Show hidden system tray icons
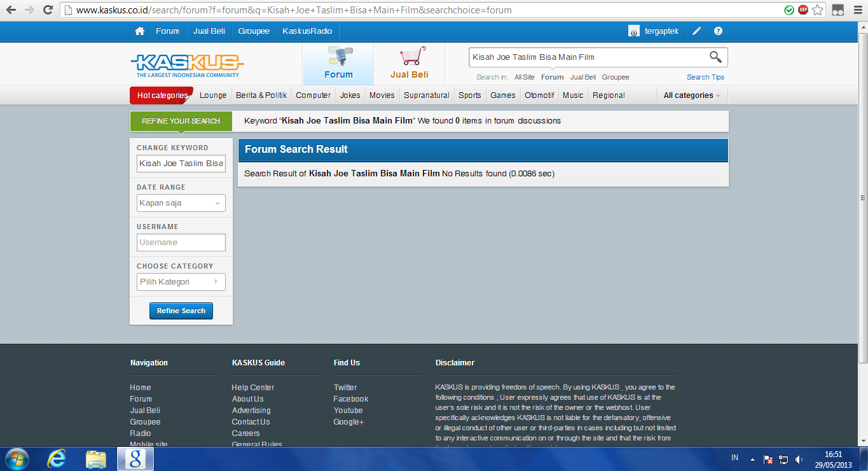The image size is (868, 471). [x=752, y=459]
